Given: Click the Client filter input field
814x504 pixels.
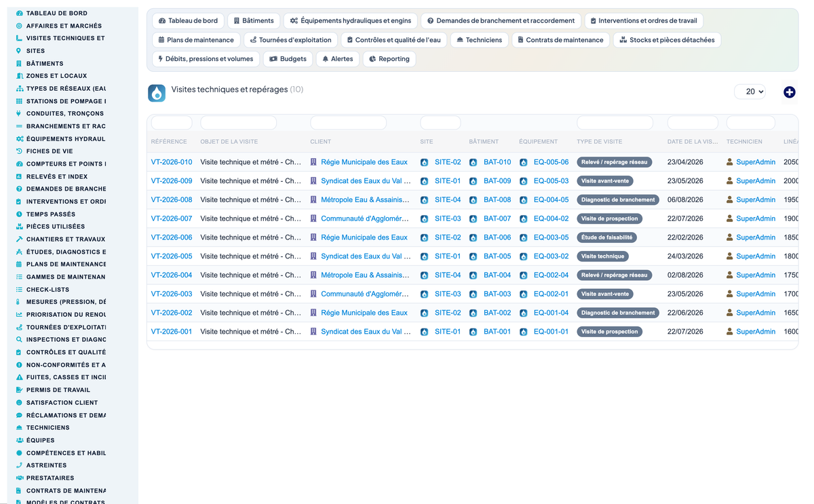Looking at the screenshot, I should pos(349,123).
